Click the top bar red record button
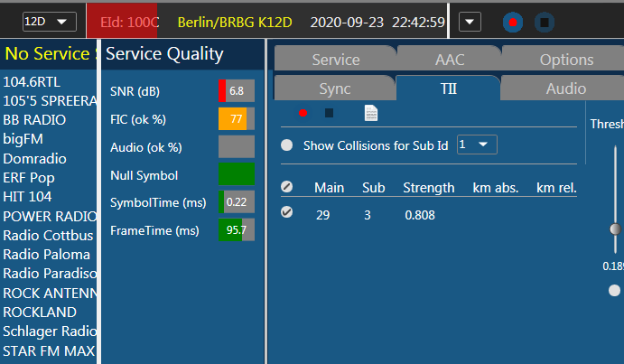This screenshot has height=364, width=624. tap(513, 21)
